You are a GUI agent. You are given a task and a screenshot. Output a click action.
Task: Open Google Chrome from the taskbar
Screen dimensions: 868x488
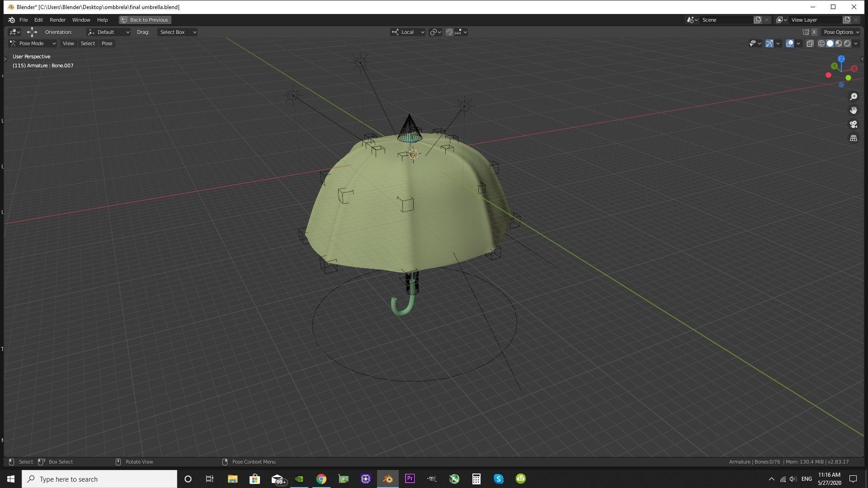[x=321, y=479]
